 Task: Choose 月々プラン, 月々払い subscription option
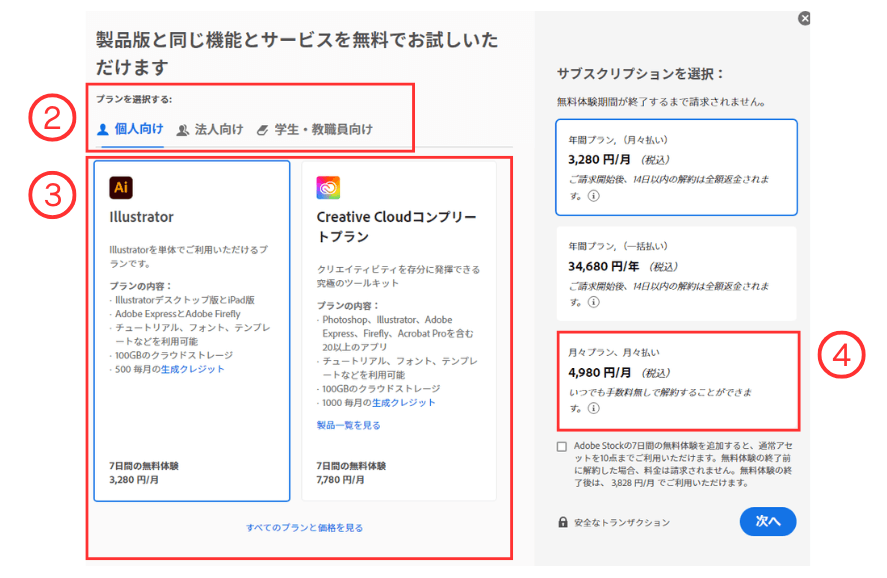tap(676, 379)
